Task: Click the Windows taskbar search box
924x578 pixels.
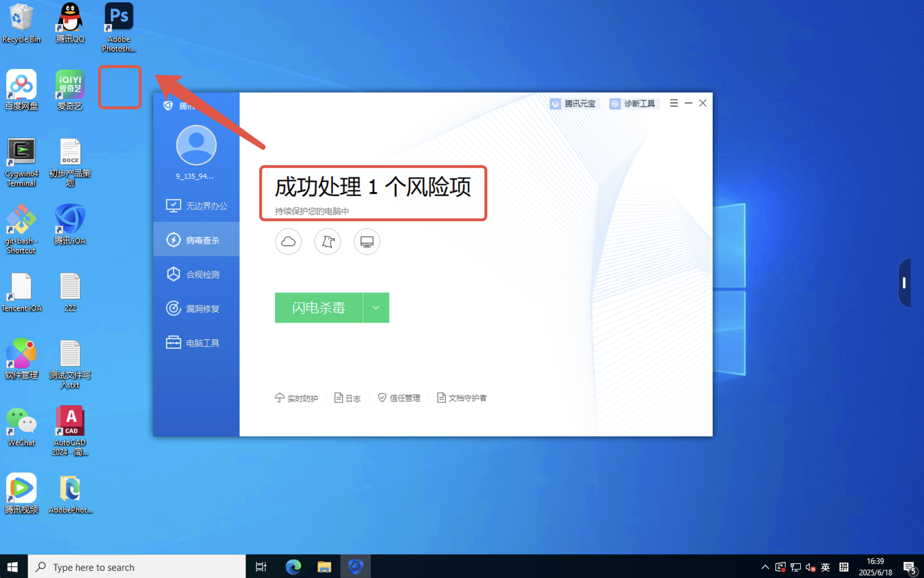Action: coord(137,567)
